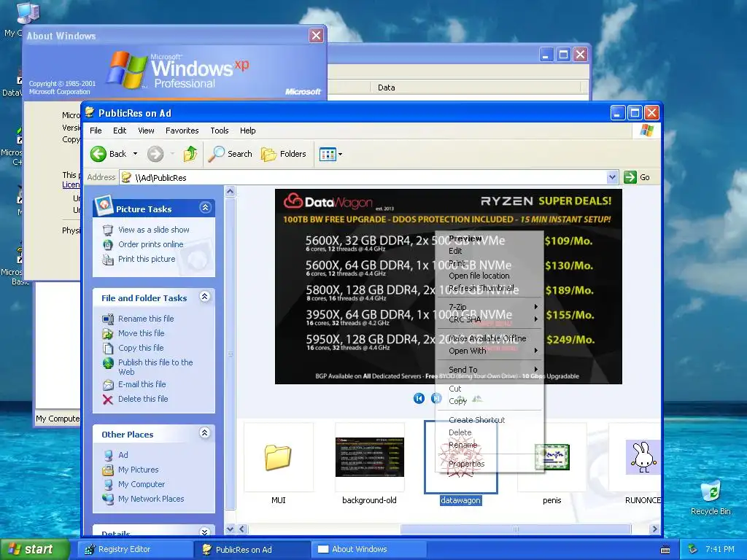Open the Recycle Bin desktop icon
Viewport: 747px width, 560px height.
[711, 497]
